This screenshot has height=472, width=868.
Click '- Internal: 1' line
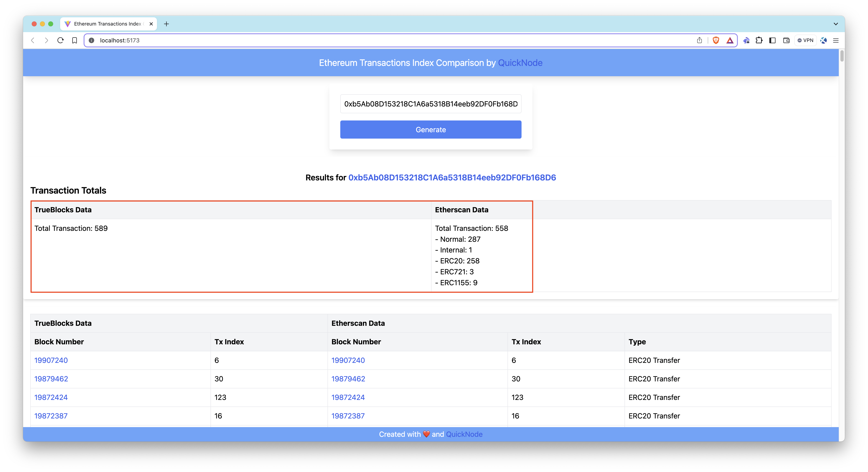coord(453,250)
